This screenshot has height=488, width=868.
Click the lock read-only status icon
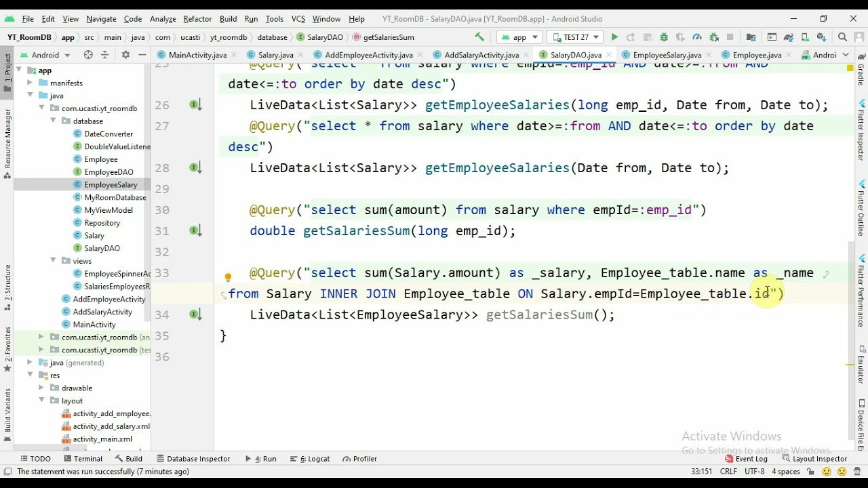(x=810, y=472)
